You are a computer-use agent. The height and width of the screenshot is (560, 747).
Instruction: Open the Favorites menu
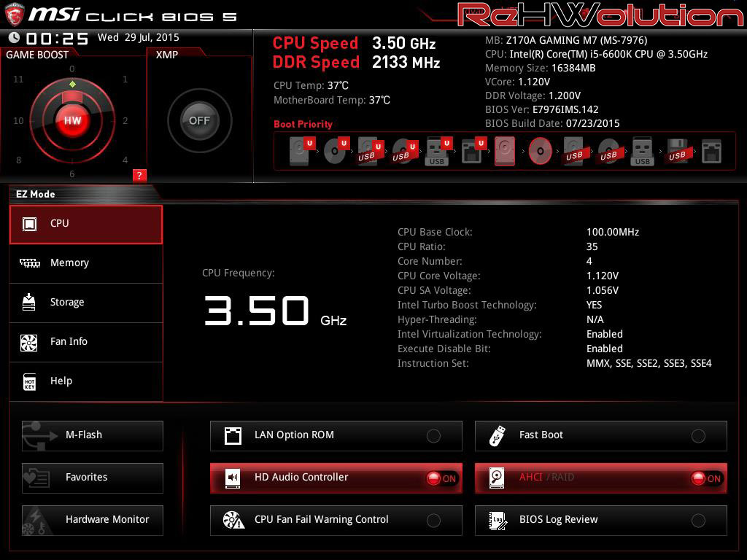[93, 478]
